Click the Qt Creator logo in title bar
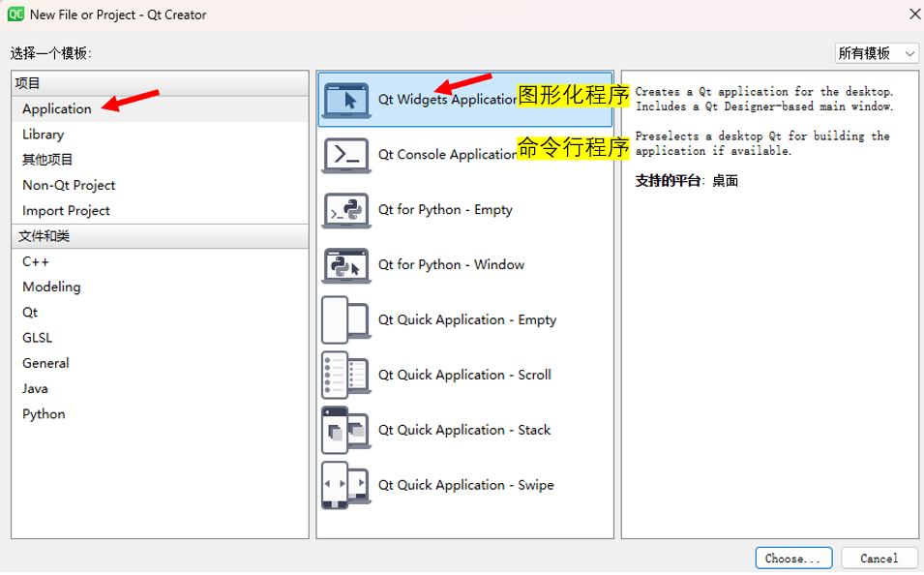 coord(15,15)
